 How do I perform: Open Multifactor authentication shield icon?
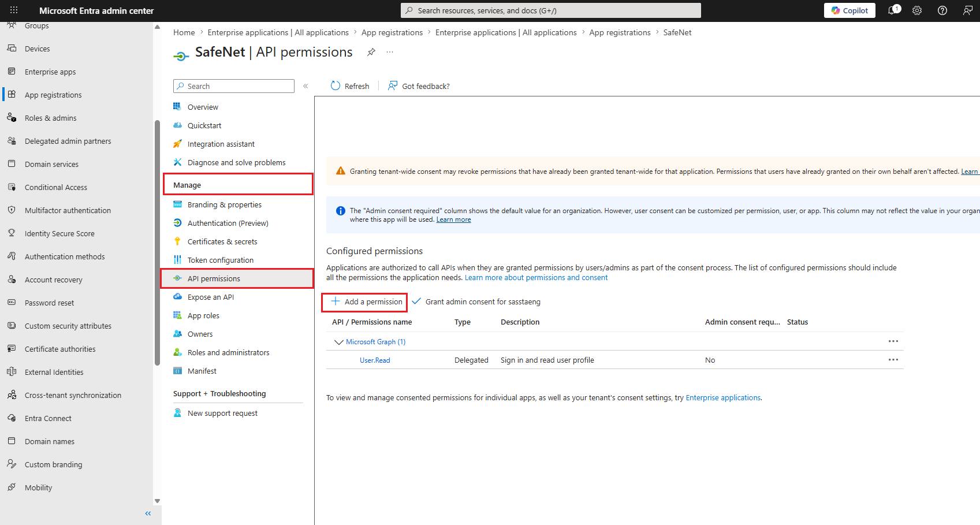coord(12,210)
